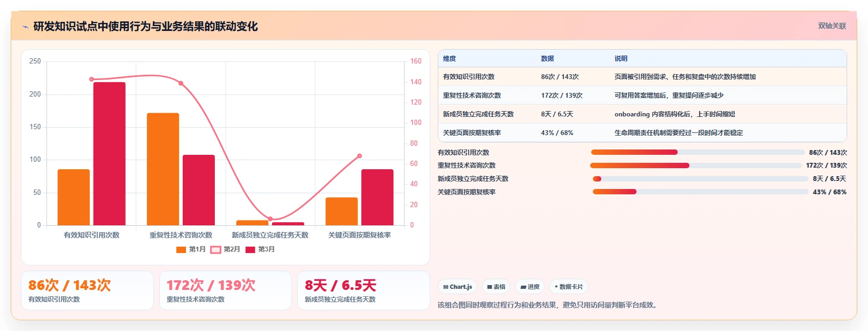Screen dimensions: 868x331
Task: Click the panel title 研发知识试点中使用行为与业务结果的联动变化
Action: pos(145,27)
